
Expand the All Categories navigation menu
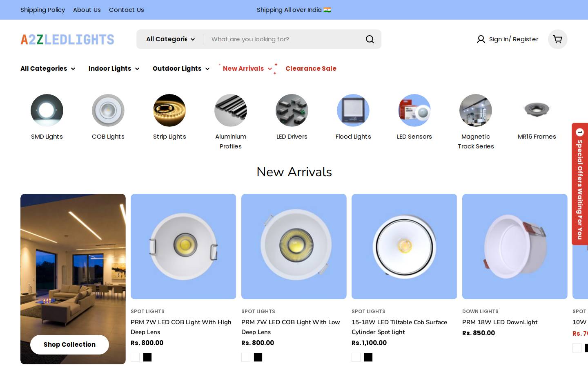(x=48, y=69)
